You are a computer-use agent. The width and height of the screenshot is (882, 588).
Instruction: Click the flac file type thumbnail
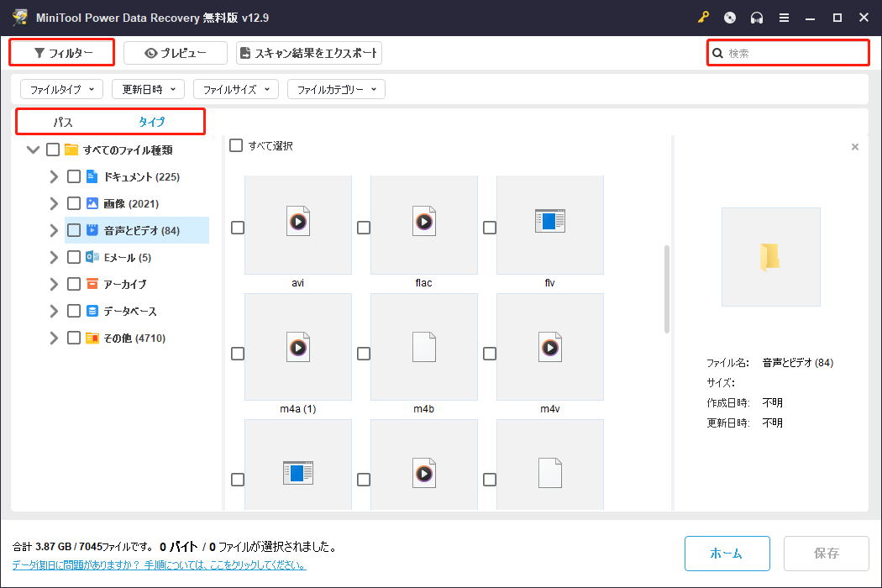(424, 225)
